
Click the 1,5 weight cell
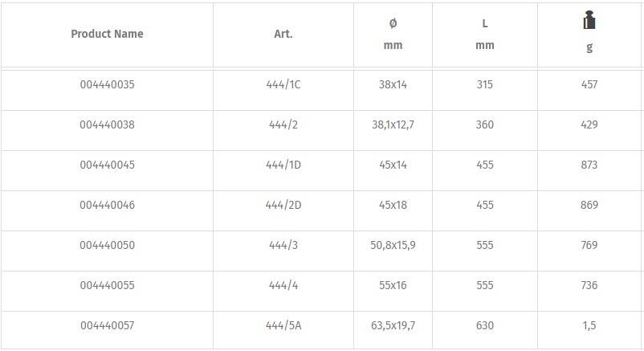coord(589,325)
